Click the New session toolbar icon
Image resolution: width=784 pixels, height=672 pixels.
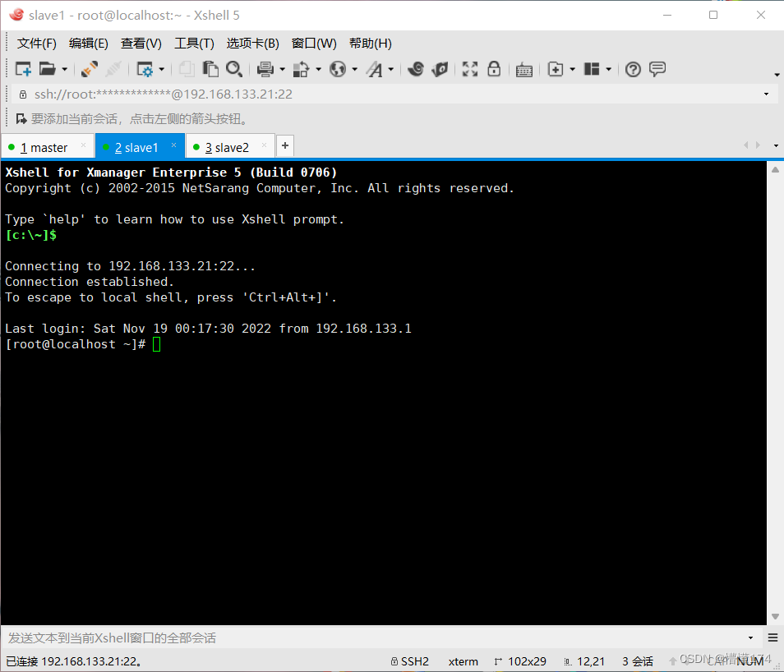click(x=23, y=69)
